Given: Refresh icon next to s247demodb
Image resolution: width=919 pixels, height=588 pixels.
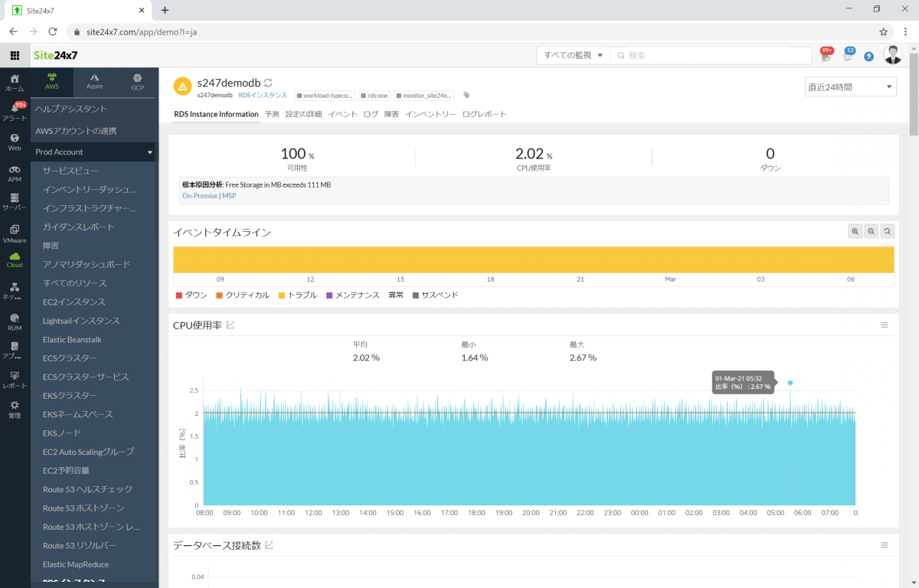Looking at the screenshot, I should [x=268, y=83].
